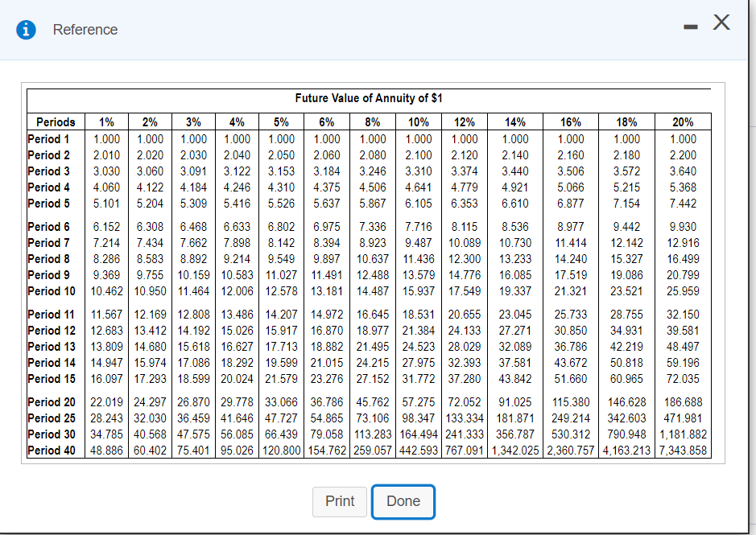Click the value 12.300 in Period 8
This screenshot has width=756, height=535.
coord(465,259)
